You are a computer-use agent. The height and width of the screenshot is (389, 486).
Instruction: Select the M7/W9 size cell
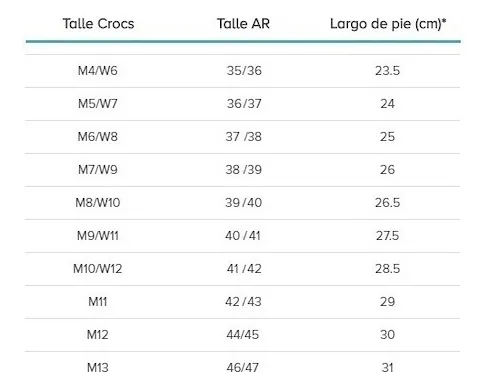pos(98,170)
